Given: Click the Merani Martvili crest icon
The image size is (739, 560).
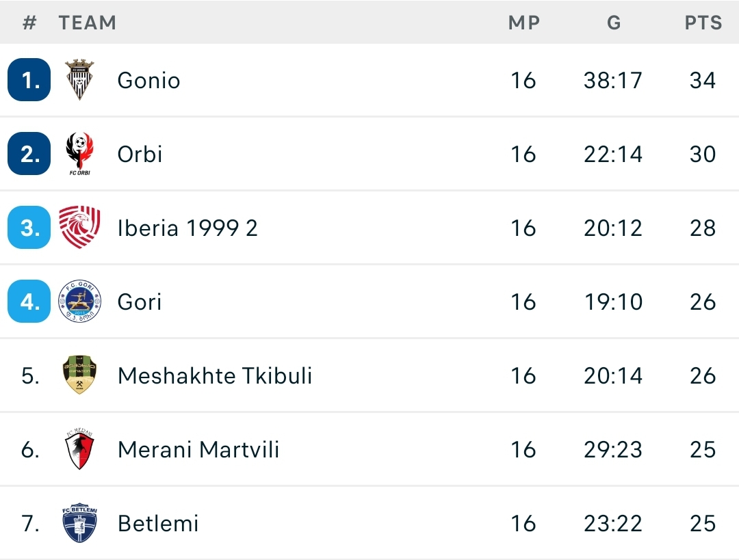Looking at the screenshot, I should point(79,449).
